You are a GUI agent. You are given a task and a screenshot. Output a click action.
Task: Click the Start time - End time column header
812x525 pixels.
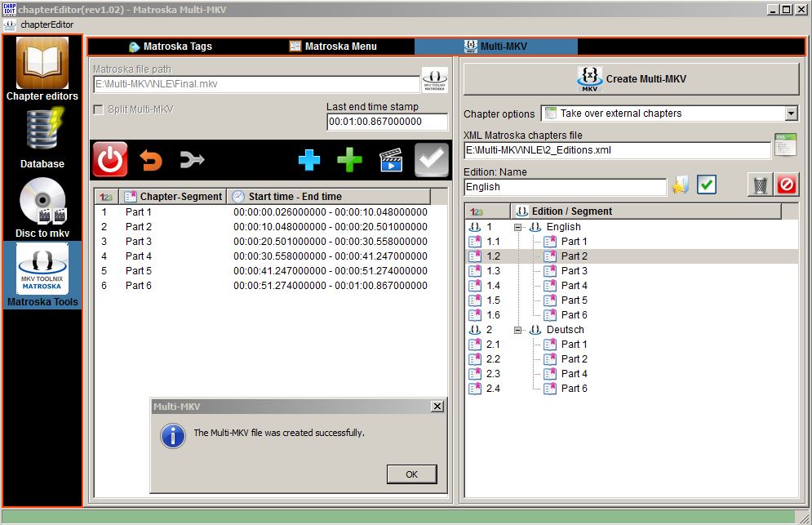pos(329,197)
